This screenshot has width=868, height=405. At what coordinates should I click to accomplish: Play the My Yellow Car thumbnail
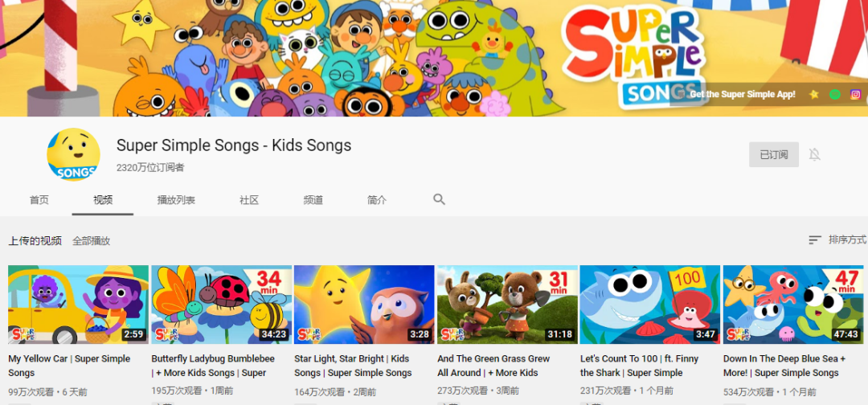[78, 305]
